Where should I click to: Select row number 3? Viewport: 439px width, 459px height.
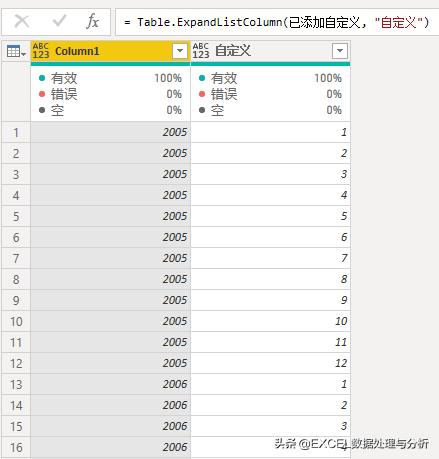click(x=16, y=175)
